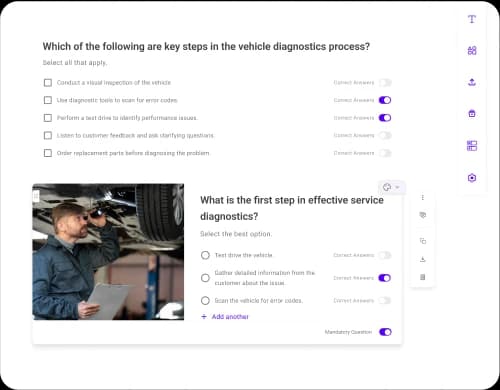Click the 'Select the best option.' subtitle
This screenshot has width=500, height=390.
click(236, 234)
